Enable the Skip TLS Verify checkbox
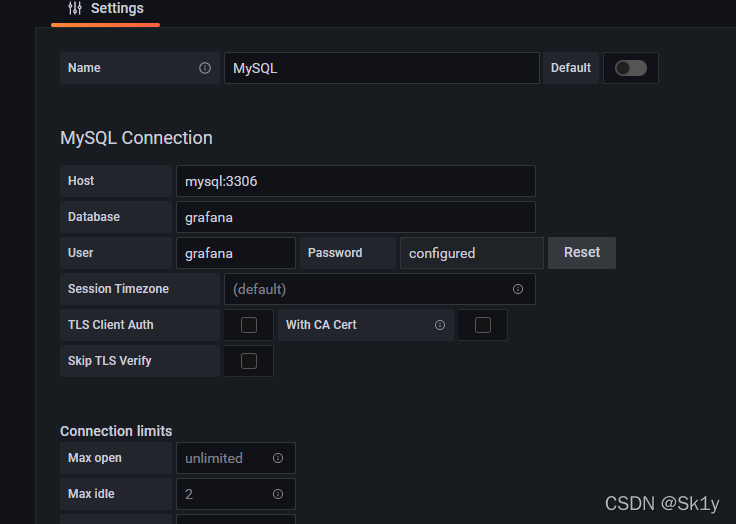736x524 pixels. (249, 361)
